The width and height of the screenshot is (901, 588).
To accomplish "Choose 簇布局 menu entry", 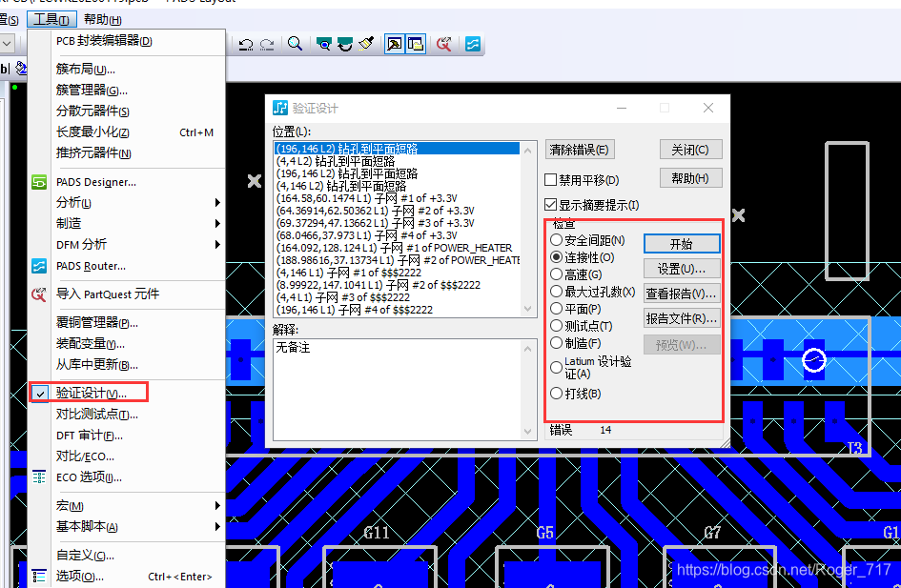I will [x=127, y=70].
